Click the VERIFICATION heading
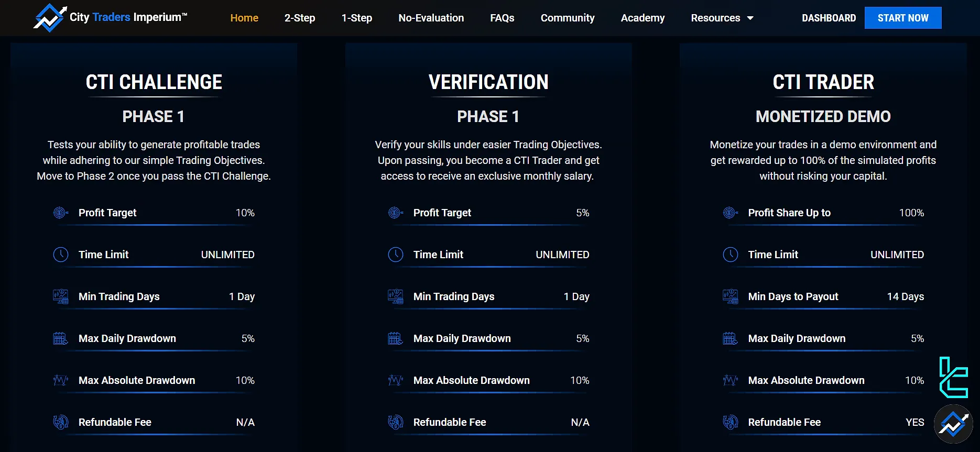This screenshot has width=980, height=452. click(x=488, y=82)
